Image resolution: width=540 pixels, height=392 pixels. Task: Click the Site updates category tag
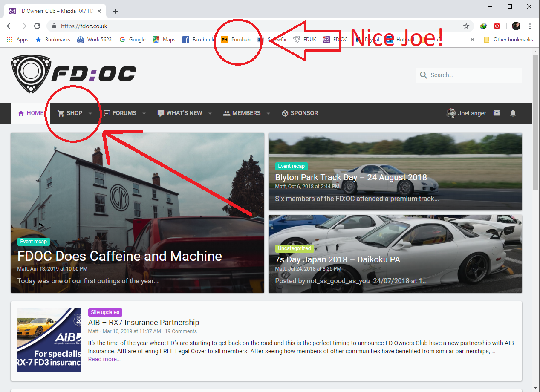pyautogui.click(x=105, y=312)
